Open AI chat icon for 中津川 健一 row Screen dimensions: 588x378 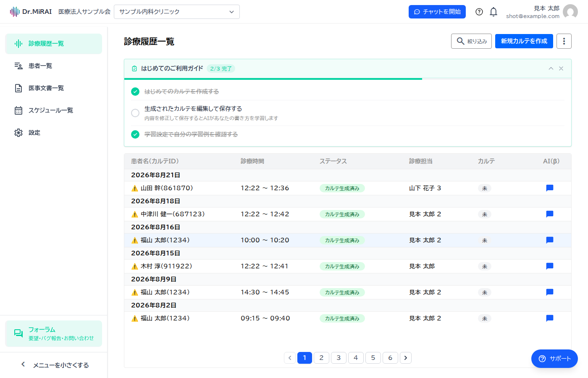[x=549, y=214]
